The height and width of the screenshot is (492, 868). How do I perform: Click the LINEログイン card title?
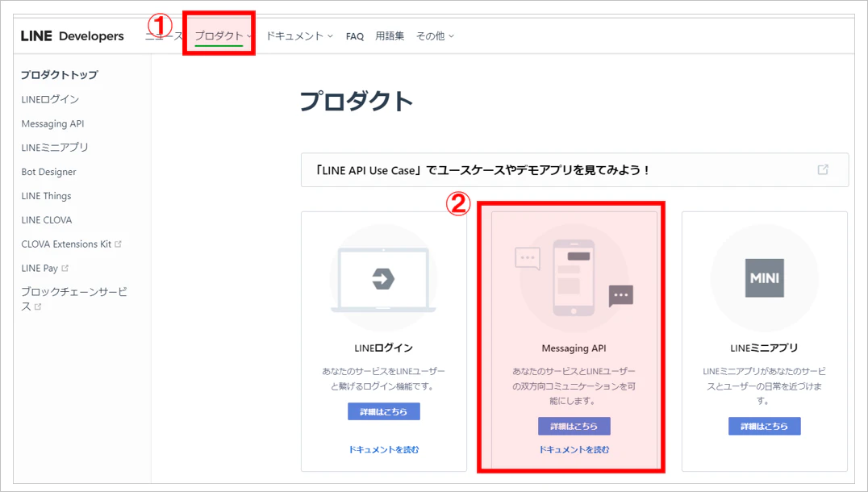pyautogui.click(x=384, y=348)
